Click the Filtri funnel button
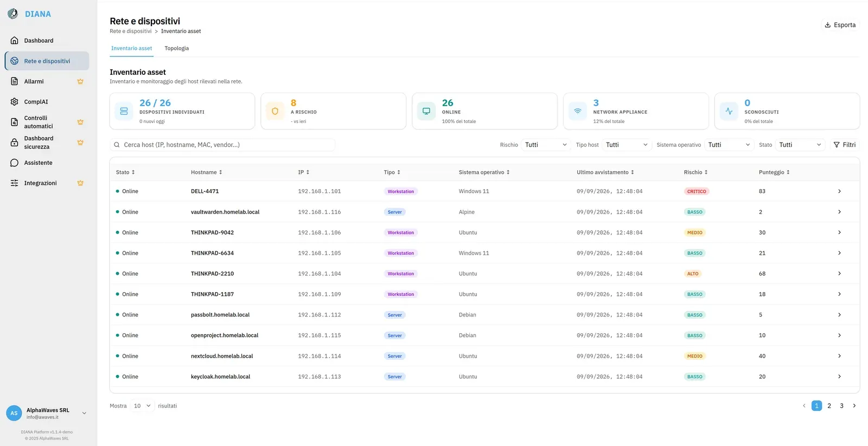This screenshot has height=446, width=868. [845, 145]
